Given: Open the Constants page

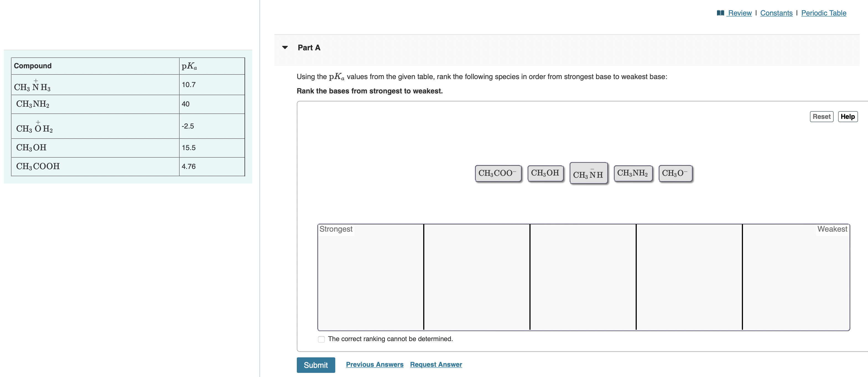Looking at the screenshot, I should (x=776, y=13).
